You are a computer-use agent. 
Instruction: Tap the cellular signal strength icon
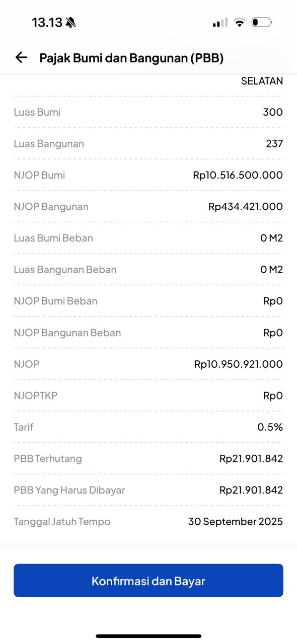219,22
